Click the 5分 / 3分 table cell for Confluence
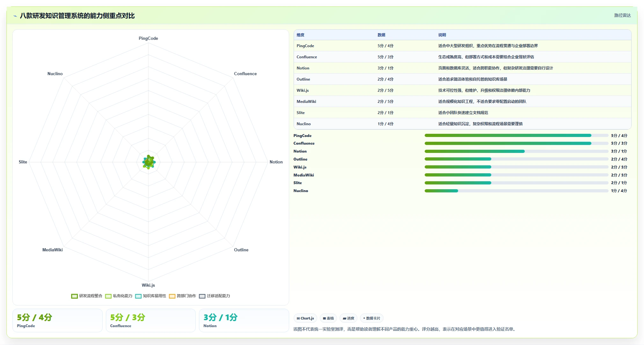The image size is (644, 345). click(x=385, y=57)
